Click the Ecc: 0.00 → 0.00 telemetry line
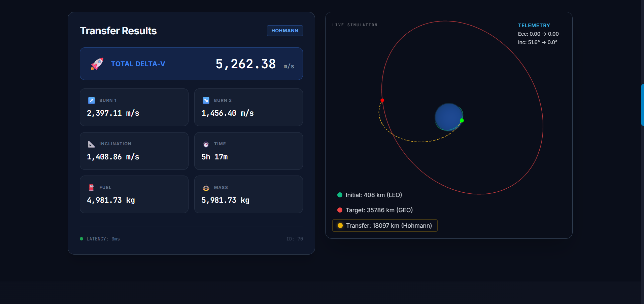Screen dimensions: 644x304 coord(538,34)
